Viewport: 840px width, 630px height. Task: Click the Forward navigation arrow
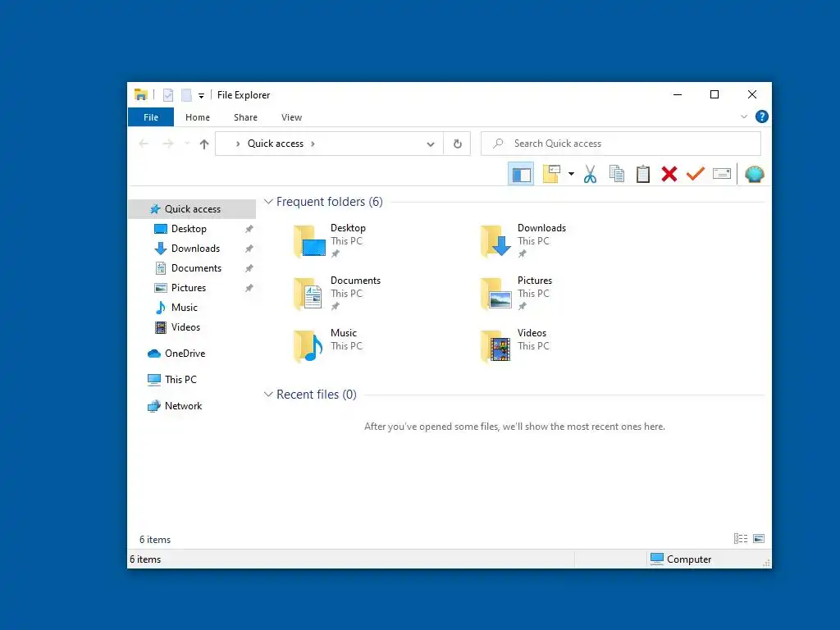pos(167,144)
